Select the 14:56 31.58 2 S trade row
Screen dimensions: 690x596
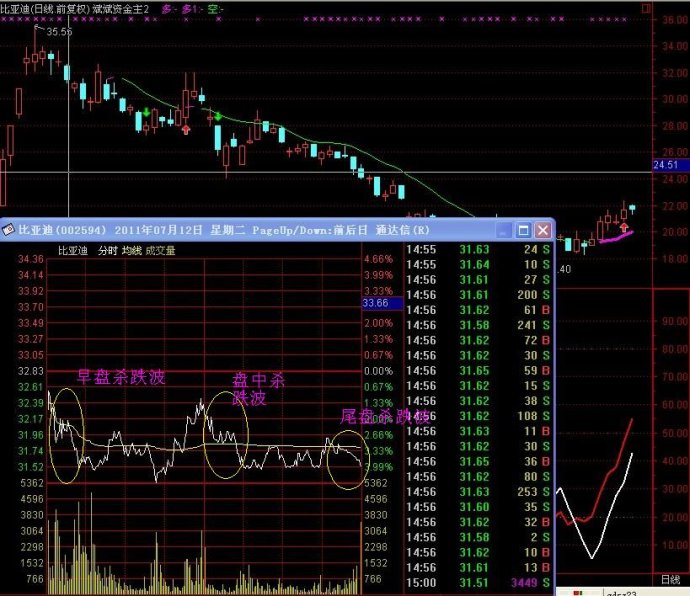point(478,537)
